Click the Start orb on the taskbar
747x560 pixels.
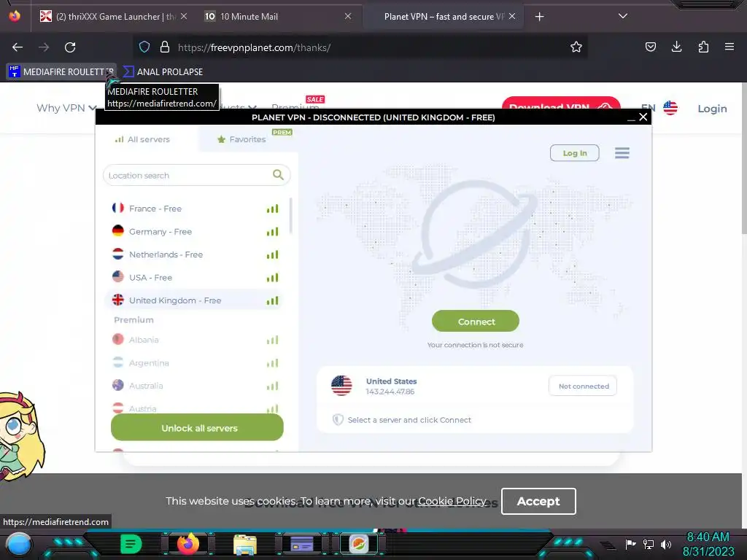19,545
